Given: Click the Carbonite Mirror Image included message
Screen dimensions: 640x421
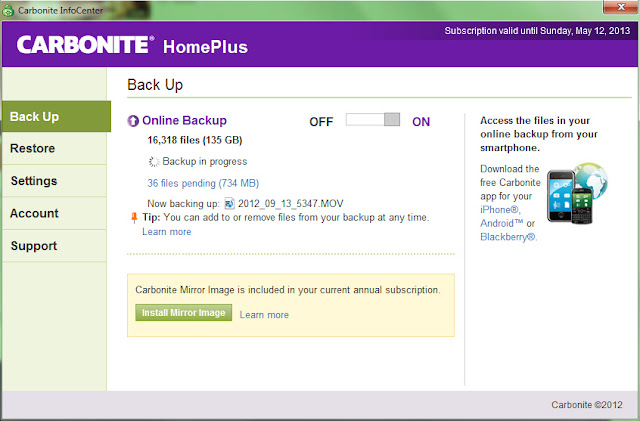Looking at the screenshot, I should point(288,290).
